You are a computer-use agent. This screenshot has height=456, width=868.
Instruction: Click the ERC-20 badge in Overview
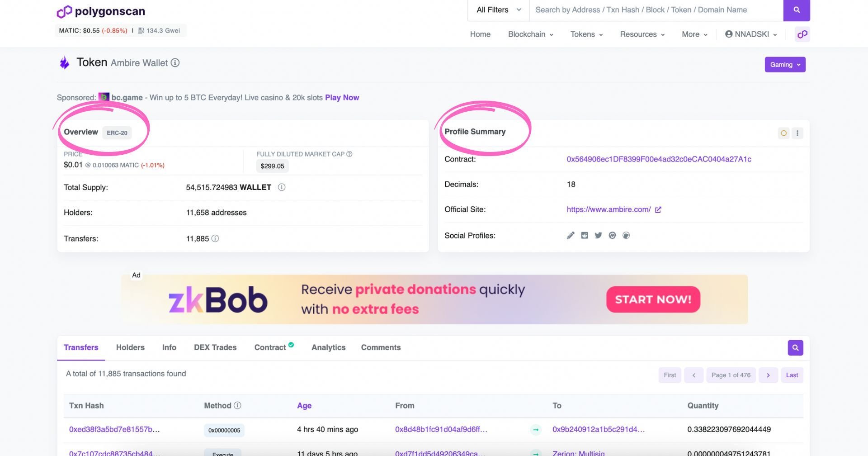[117, 133]
